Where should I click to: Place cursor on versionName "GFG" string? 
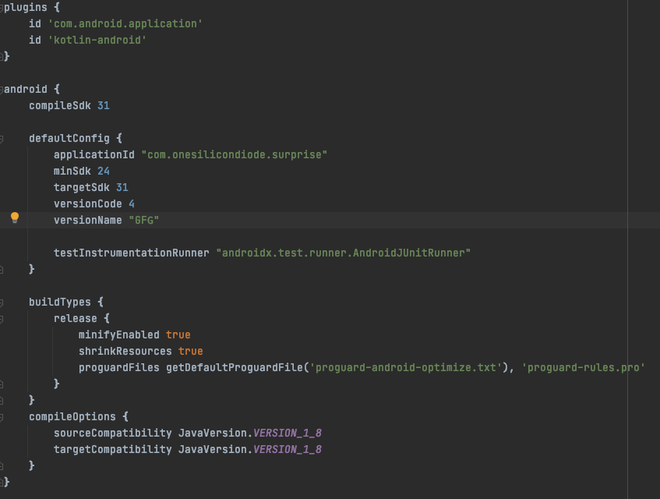pos(144,219)
